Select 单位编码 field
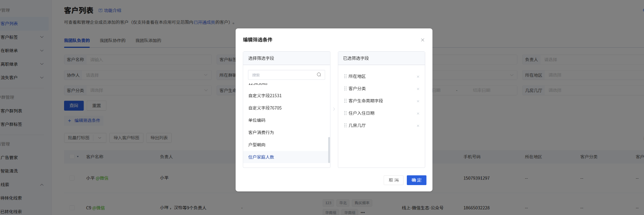 point(287,120)
